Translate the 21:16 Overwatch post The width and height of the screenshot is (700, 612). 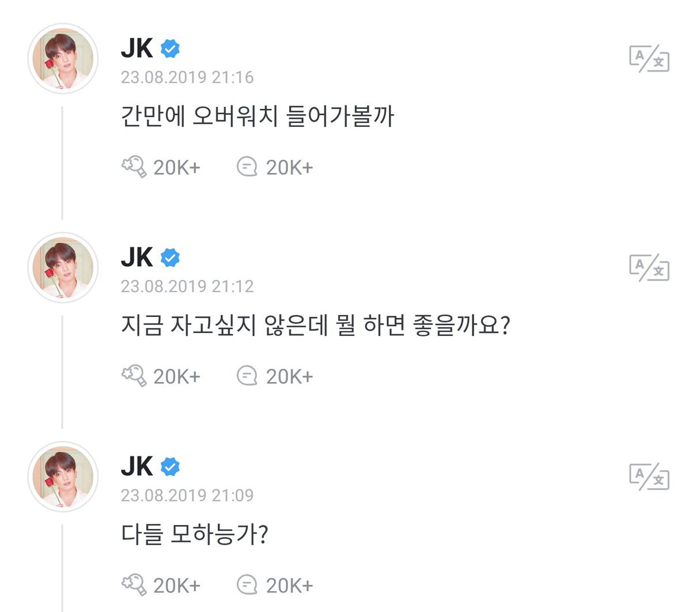point(649,59)
